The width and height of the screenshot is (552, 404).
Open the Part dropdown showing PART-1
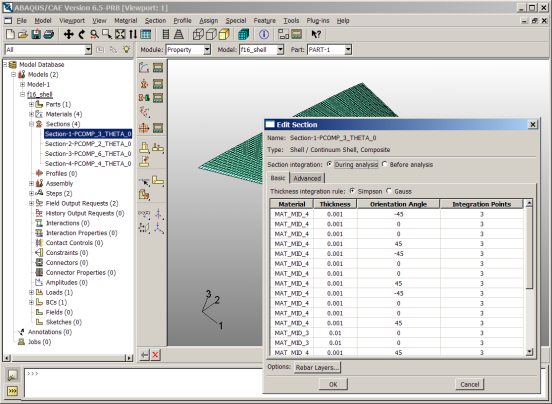tap(348, 50)
